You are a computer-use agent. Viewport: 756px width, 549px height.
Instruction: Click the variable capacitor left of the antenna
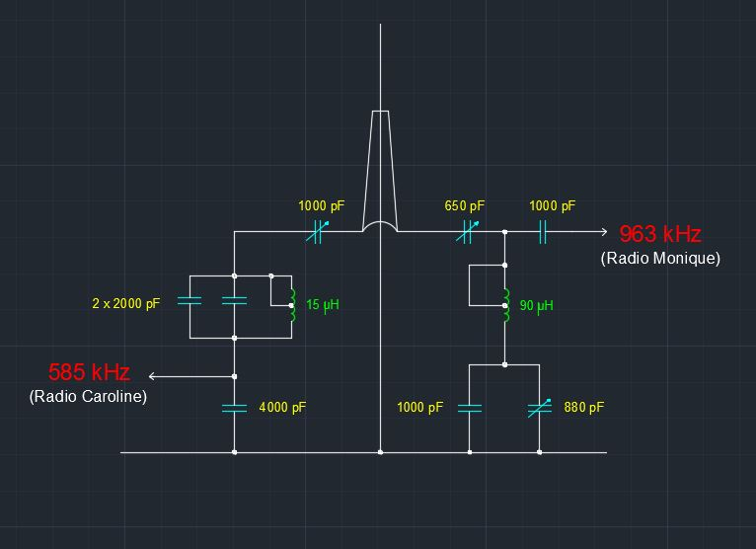[x=317, y=232]
